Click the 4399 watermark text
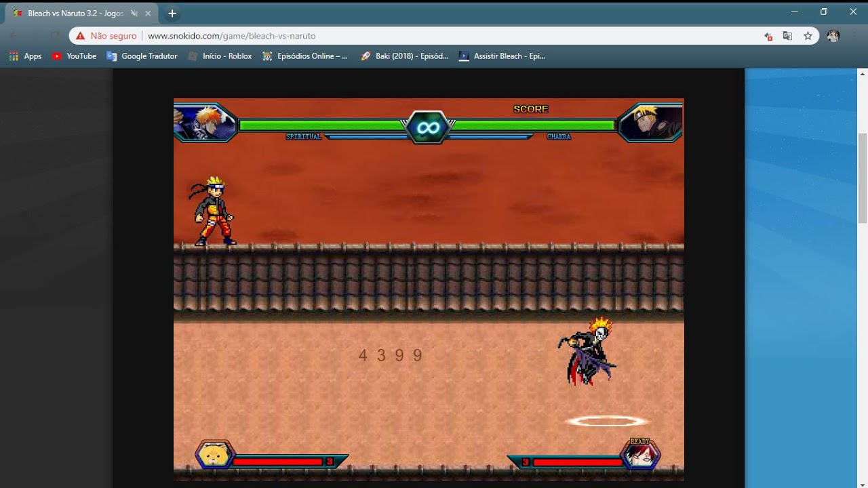Image resolution: width=868 pixels, height=488 pixels. point(391,355)
